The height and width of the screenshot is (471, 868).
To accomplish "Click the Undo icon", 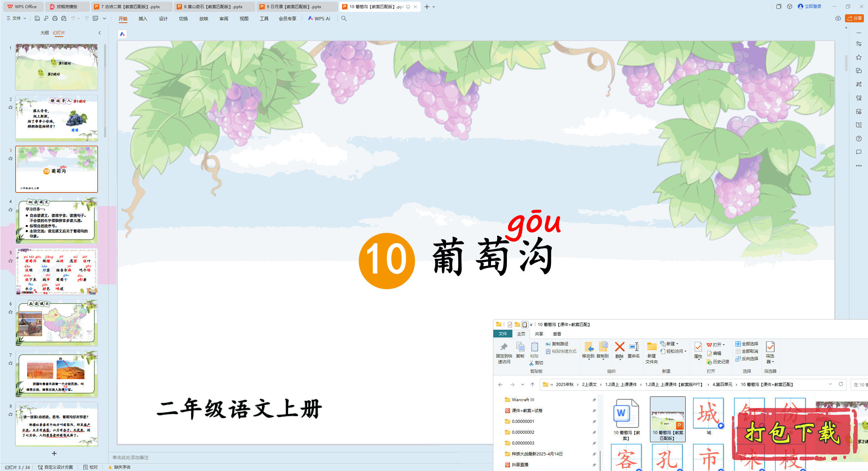I will pyautogui.click(x=73, y=19).
